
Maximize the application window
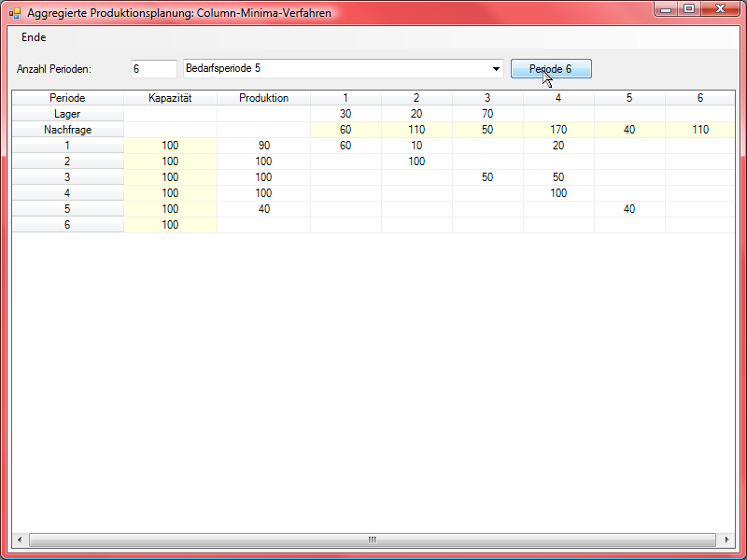[x=689, y=9]
